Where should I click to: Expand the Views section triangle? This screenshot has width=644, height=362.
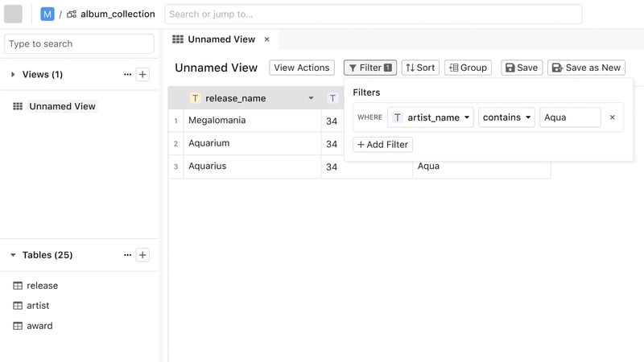coord(13,75)
